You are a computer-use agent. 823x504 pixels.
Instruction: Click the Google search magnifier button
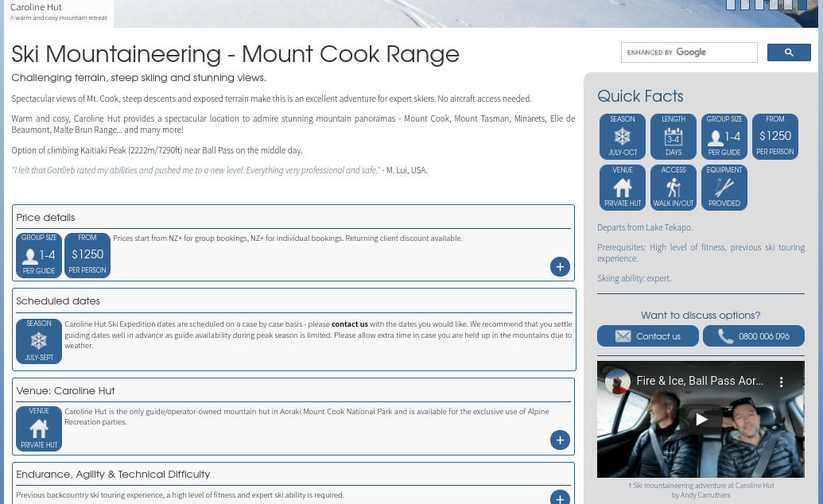[x=789, y=52]
